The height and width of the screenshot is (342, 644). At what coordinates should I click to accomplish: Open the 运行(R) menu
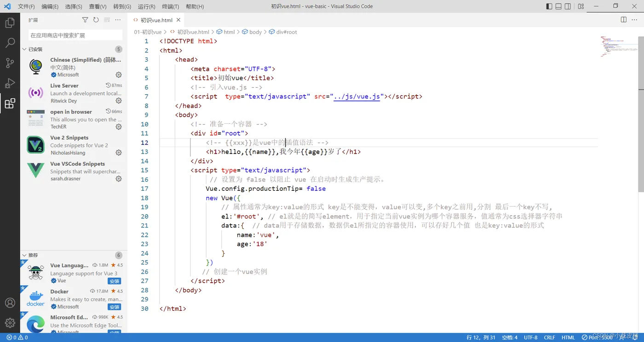click(146, 6)
